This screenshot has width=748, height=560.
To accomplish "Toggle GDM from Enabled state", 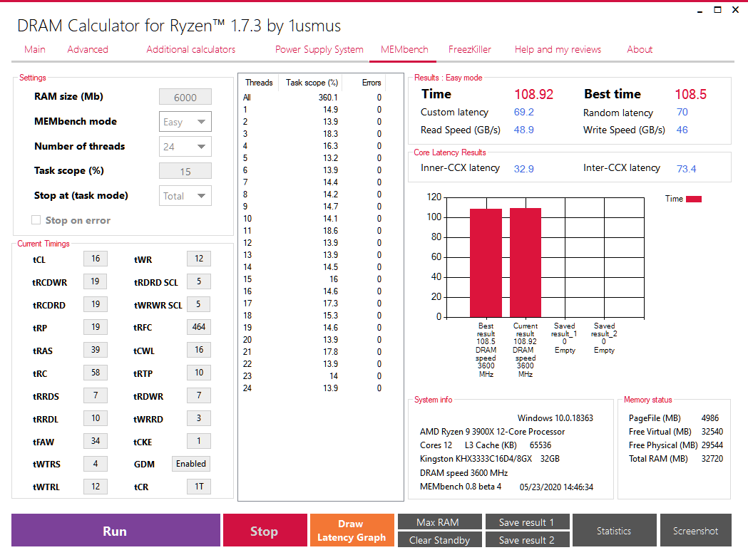I will (190, 463).
